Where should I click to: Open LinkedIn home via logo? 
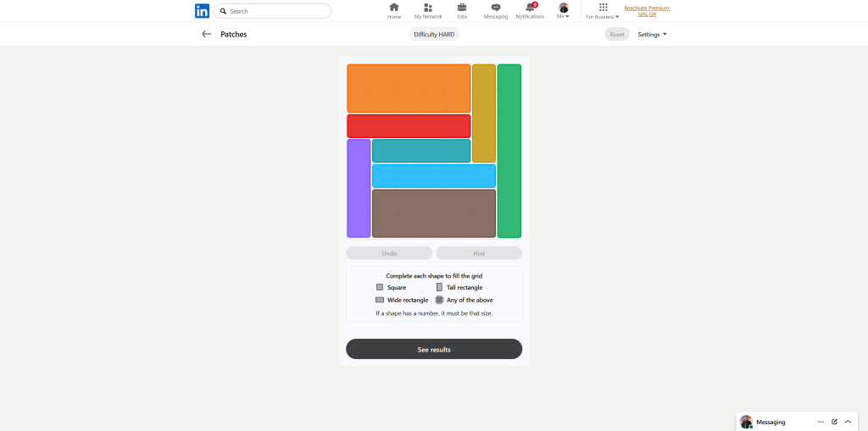click(202, 11)
